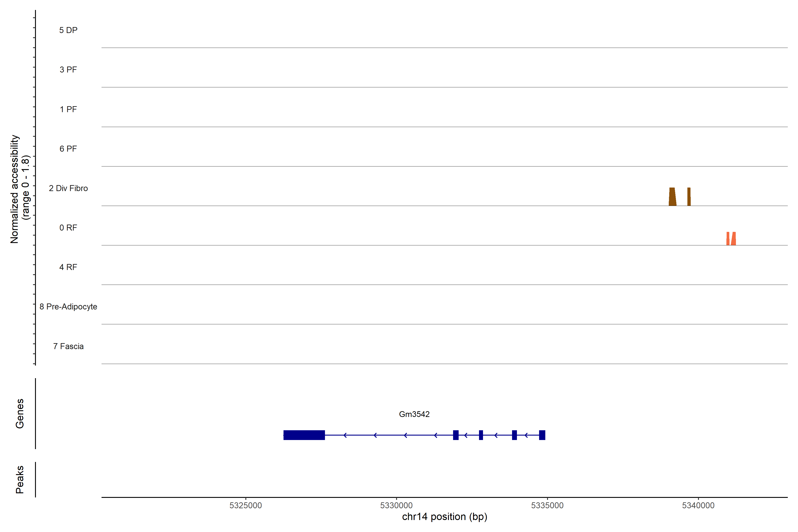Image resolution: width=798 pixels, height=532 pixels.
Task: Click the 3 PF track label
Action: click(x=68, y=70)
